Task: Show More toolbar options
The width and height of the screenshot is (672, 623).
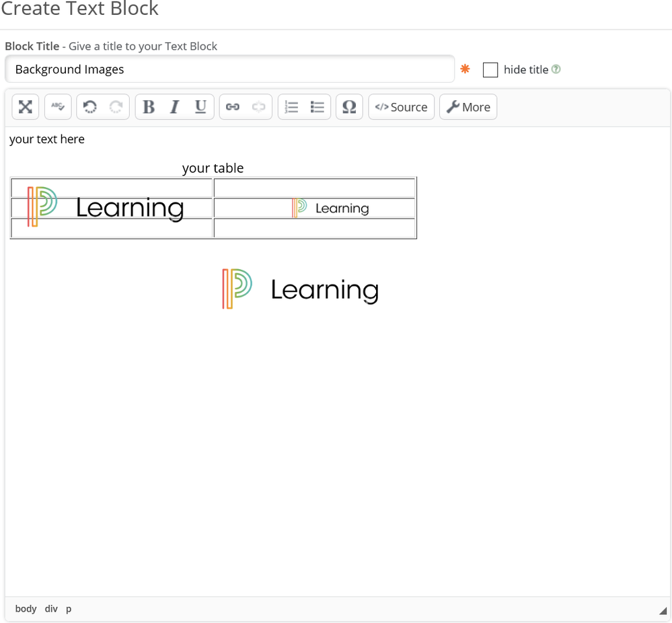Action: 468,107
